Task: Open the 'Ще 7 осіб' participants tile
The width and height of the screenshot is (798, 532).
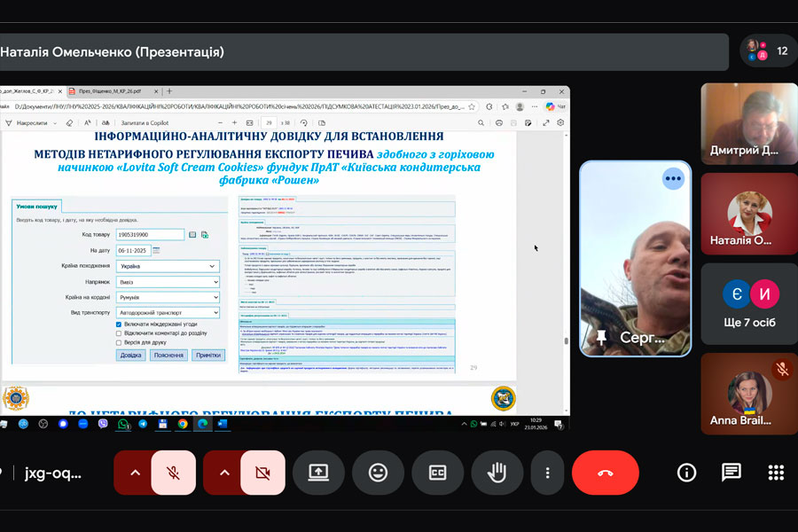Action: pyautogui.click(x=749, y=304)
